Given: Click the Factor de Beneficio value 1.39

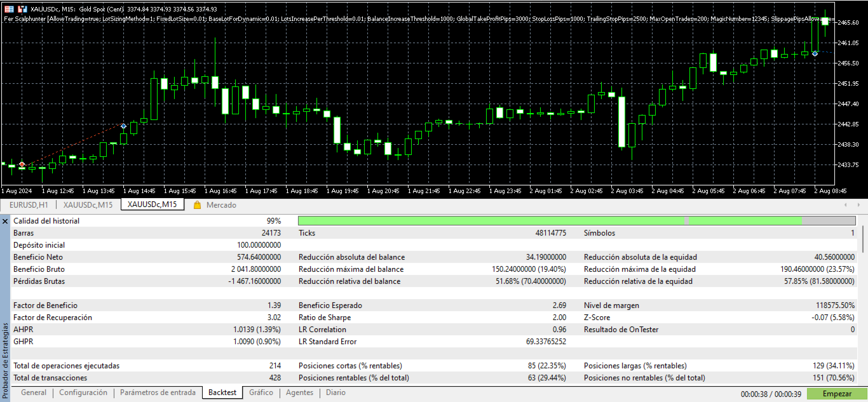Looking at the screenshot, I should pyautogui.click(x=275, y=305).
